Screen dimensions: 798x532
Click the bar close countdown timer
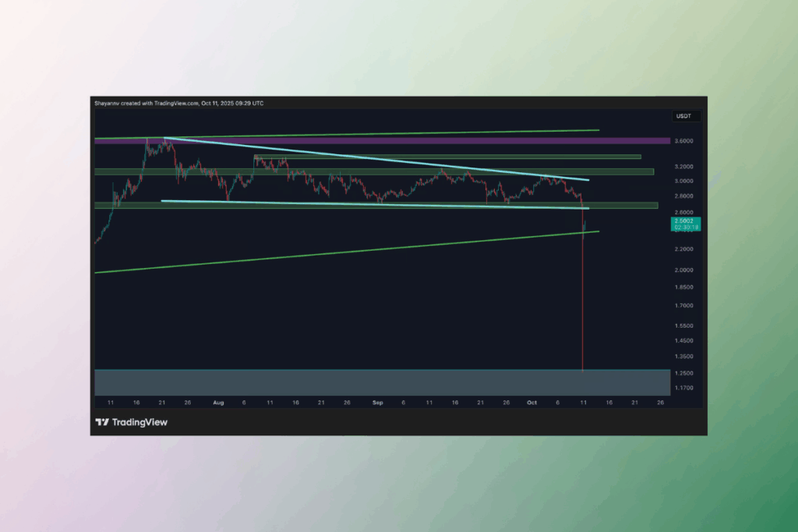(x=685, y=229)
